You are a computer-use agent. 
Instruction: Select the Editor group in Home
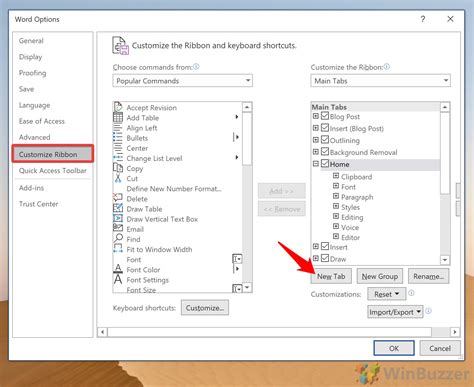(x=350, y=237)
